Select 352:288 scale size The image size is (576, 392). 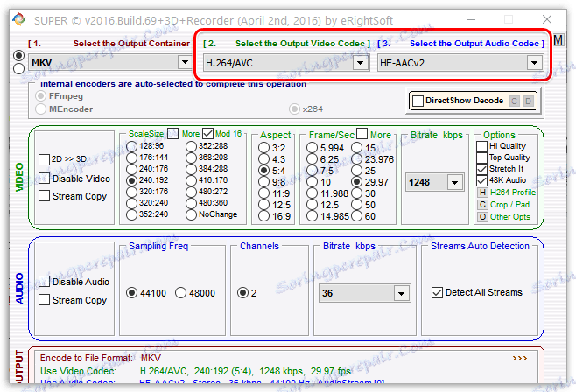[191, 146]
